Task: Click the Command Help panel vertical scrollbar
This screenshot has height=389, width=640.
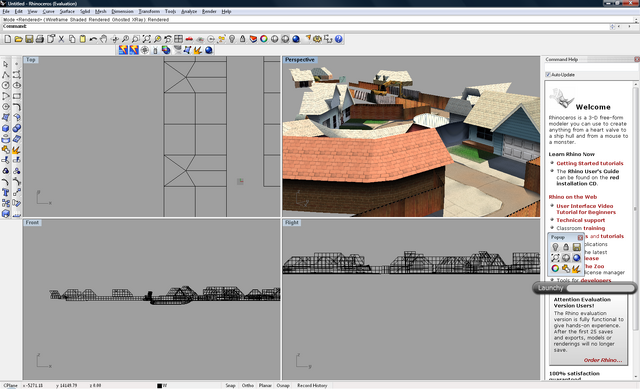Action: (636, 231)
